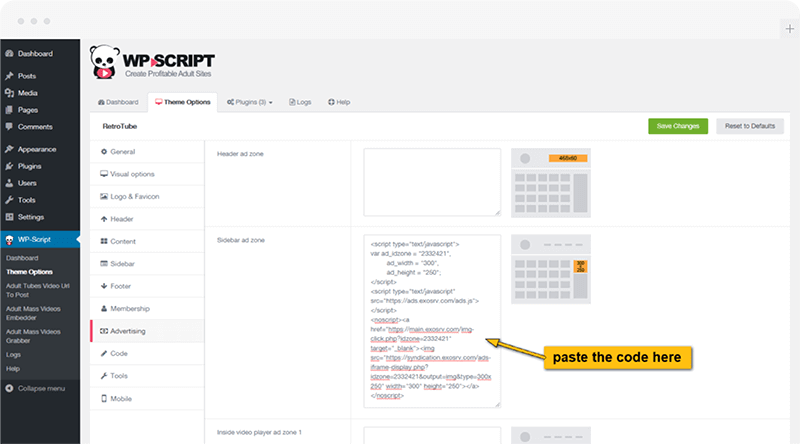The height and width of the screenshot is (444, 800).
Task: Click into the Sidebar ad zone textarea
Action: pos(432,321)
